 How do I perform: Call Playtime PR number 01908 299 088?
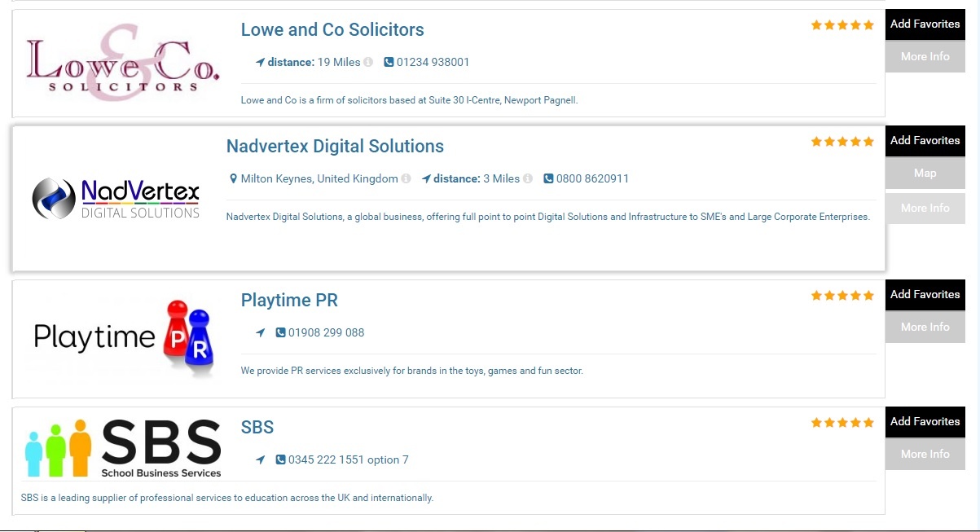326,333
